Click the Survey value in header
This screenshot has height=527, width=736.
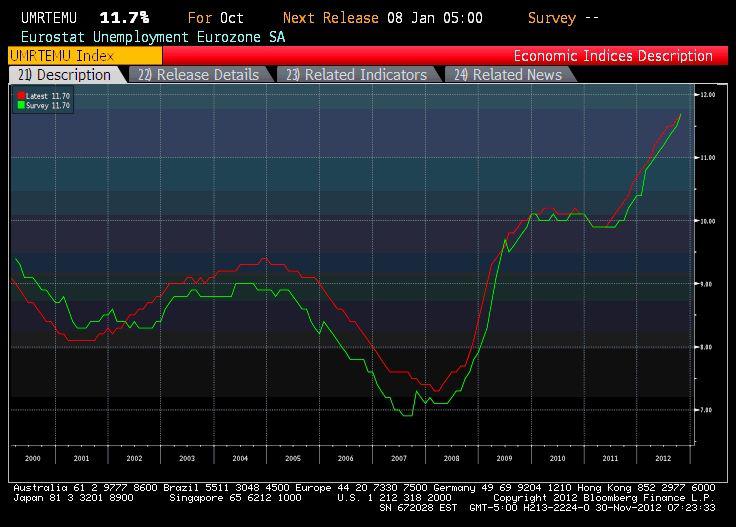(564, 18)
